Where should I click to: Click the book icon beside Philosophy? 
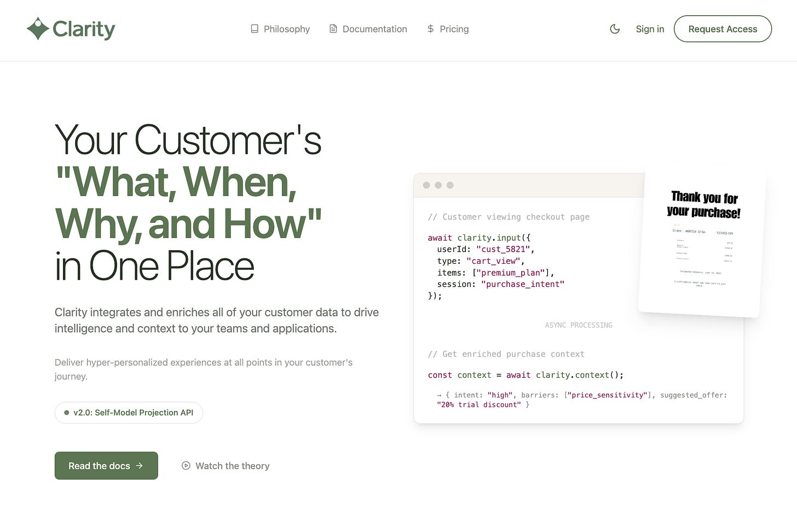[255, 29]
